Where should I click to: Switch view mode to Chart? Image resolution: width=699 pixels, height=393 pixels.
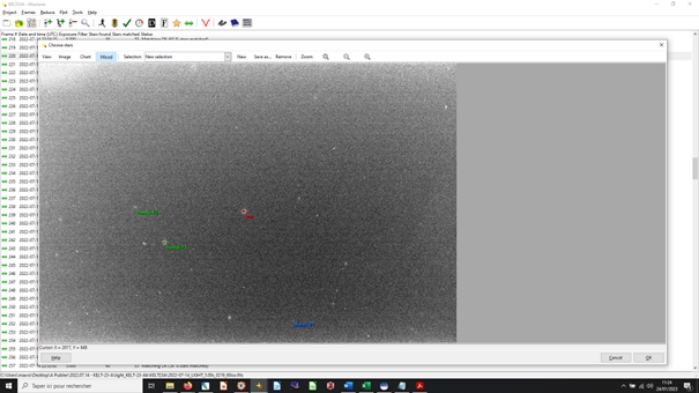click(85, 57)
